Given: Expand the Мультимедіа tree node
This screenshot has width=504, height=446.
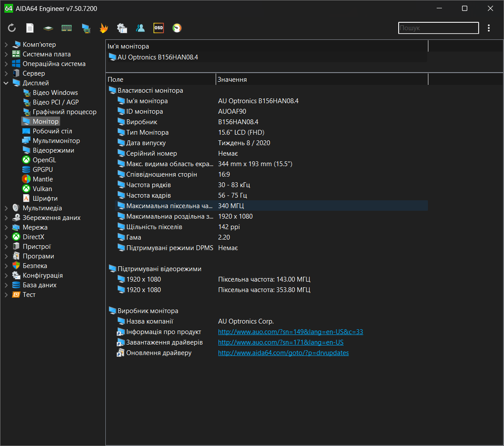Looking at the screenshot, I should pos(6,208).
